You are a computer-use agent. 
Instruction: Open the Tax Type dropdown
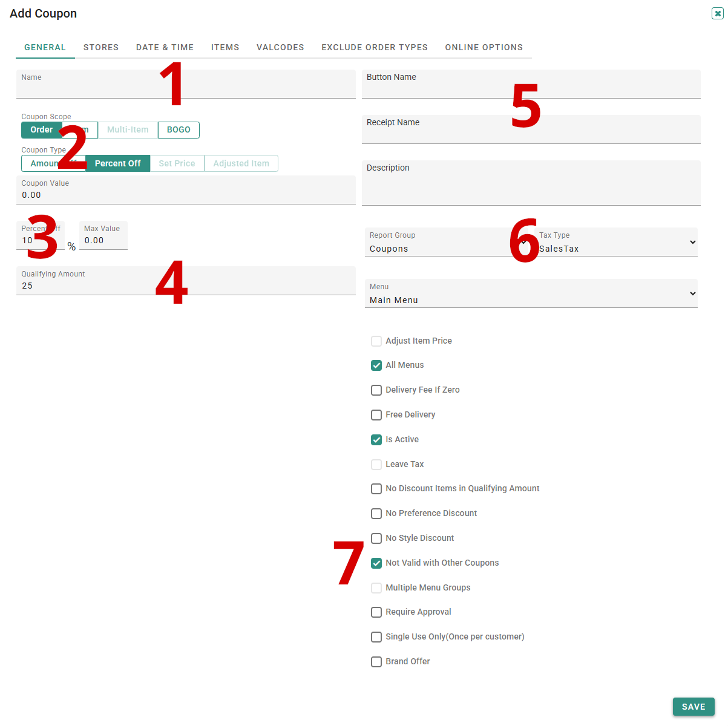coord(616,242)
